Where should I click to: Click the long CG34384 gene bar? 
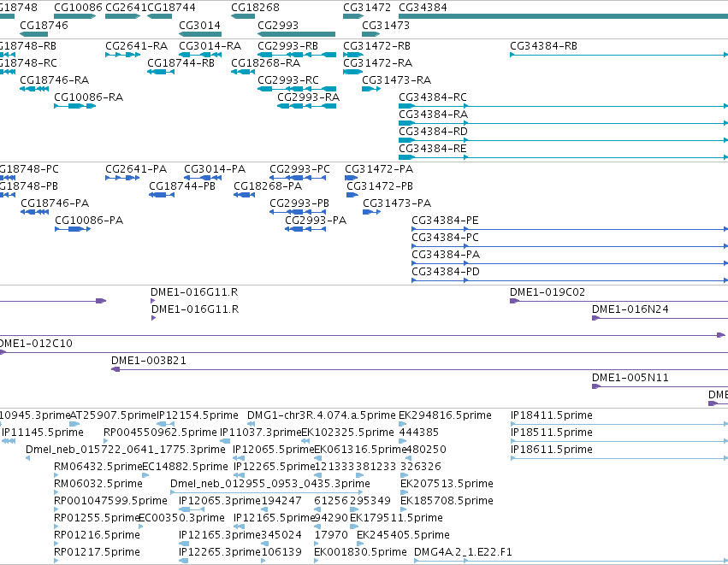tap(563, 16)
